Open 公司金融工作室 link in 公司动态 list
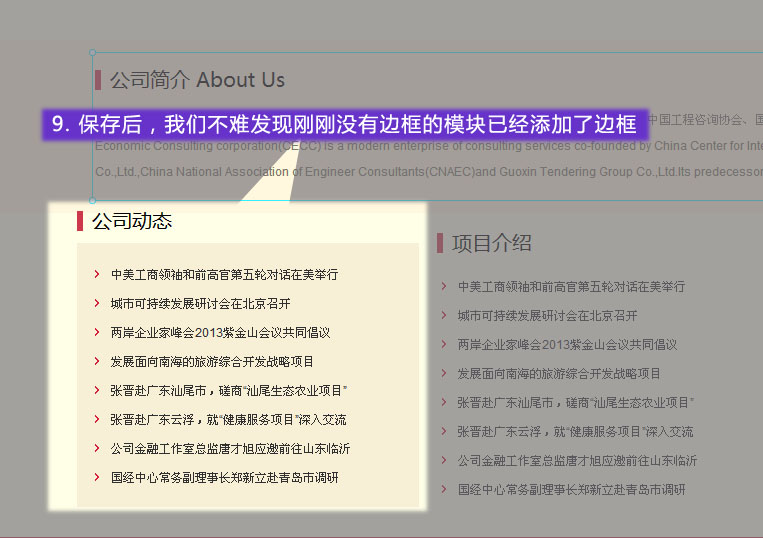The height and width of the screenshot is (538, 763). point(230,449)
